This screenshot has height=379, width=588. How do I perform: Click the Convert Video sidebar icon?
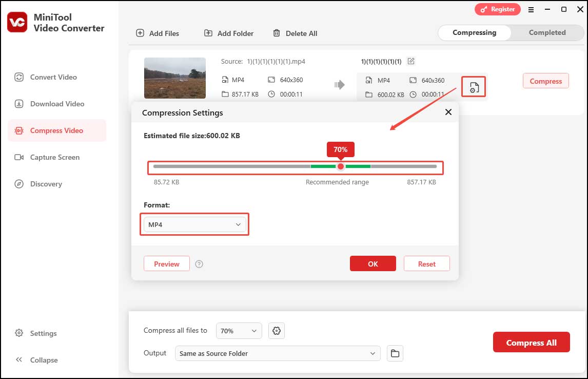pyautogui.click(x=19, y=77)
